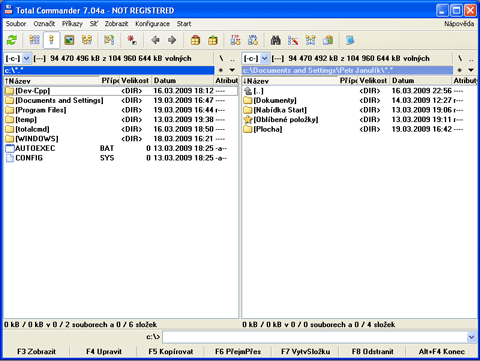Open the Zobrazit menu
Viewport: 480px width, 361px height.
(116, 24)
